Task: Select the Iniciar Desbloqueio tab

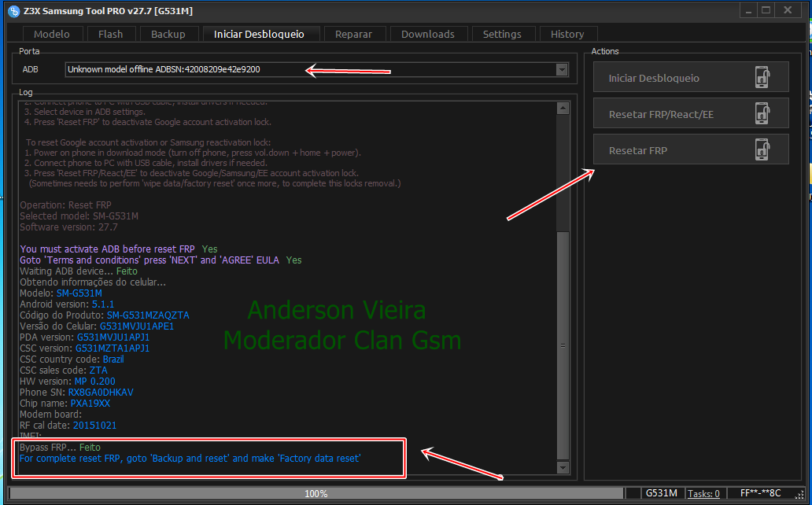Action: coord(260,34)
